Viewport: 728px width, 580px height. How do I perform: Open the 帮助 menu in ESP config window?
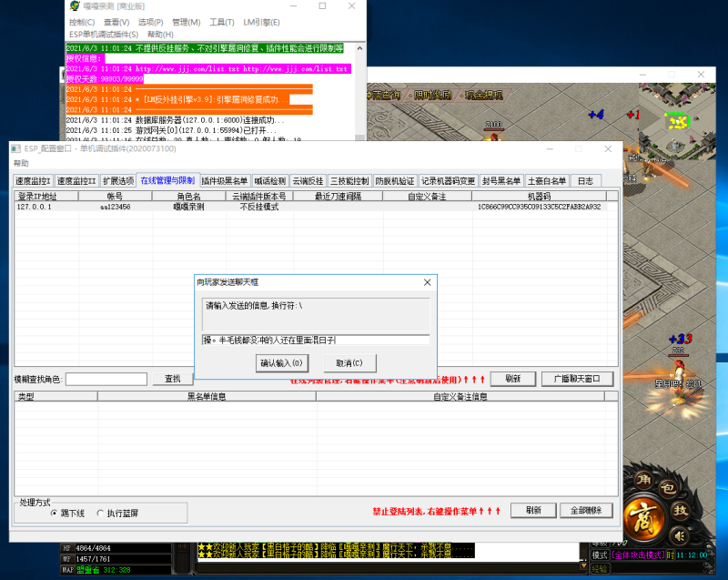[21, 163]
